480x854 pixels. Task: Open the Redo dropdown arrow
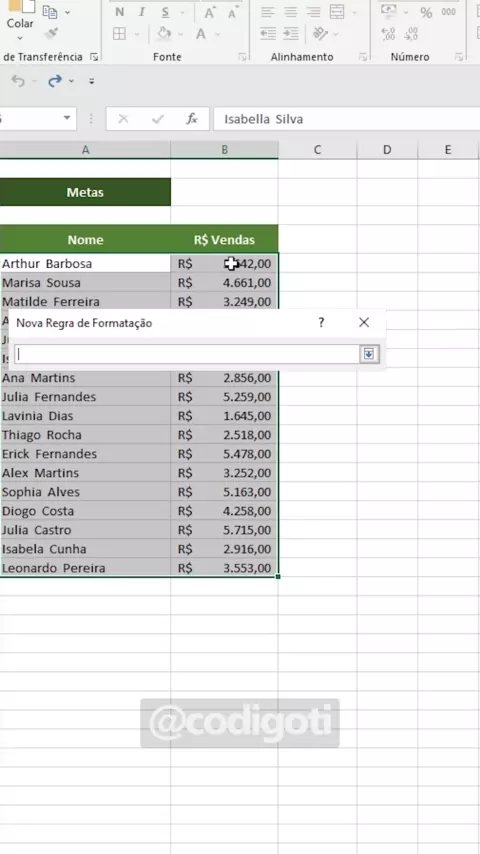point(71,81)
